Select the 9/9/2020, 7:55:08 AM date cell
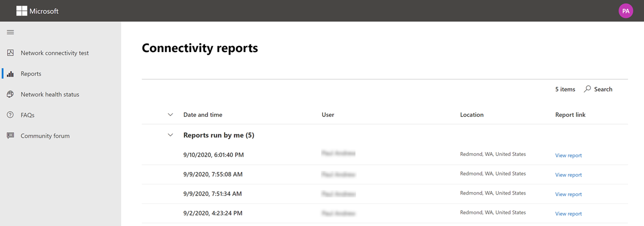644x226 pixels. pos(213,174)
